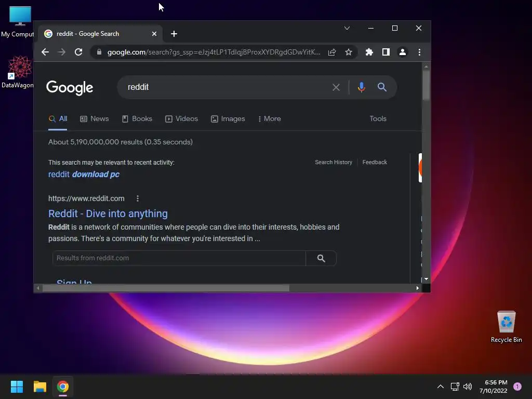The height and width of the screenshot is (399, 532).
Task: Open the Search History link
Action: click(334, 162)
